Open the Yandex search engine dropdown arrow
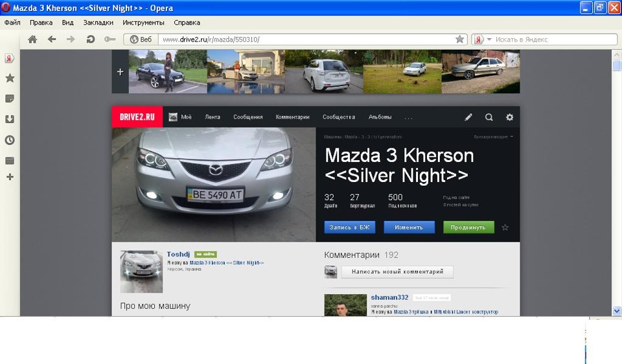This screenshot has height=364, width=622. pos(489,40)
